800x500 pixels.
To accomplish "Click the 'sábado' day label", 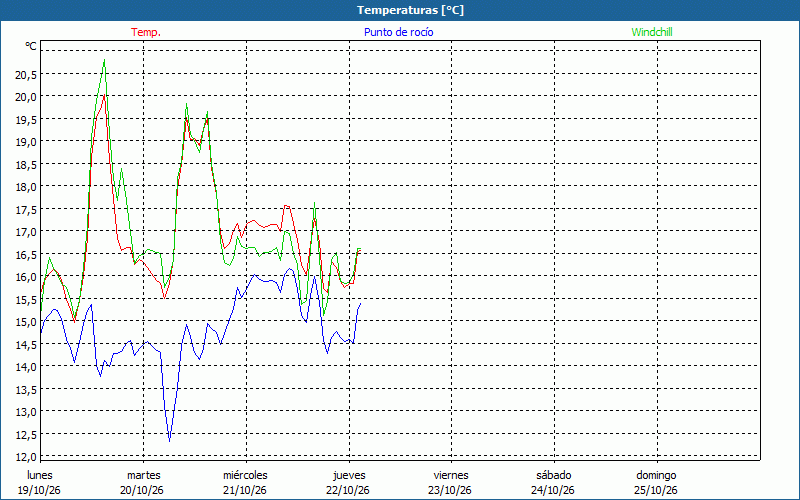I will 554,476.
